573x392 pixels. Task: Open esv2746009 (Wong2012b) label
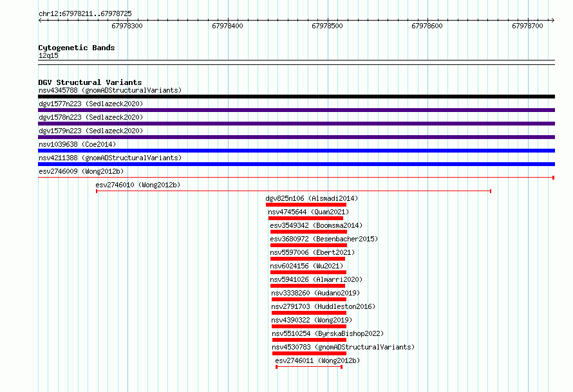click(x=81, y=171)
